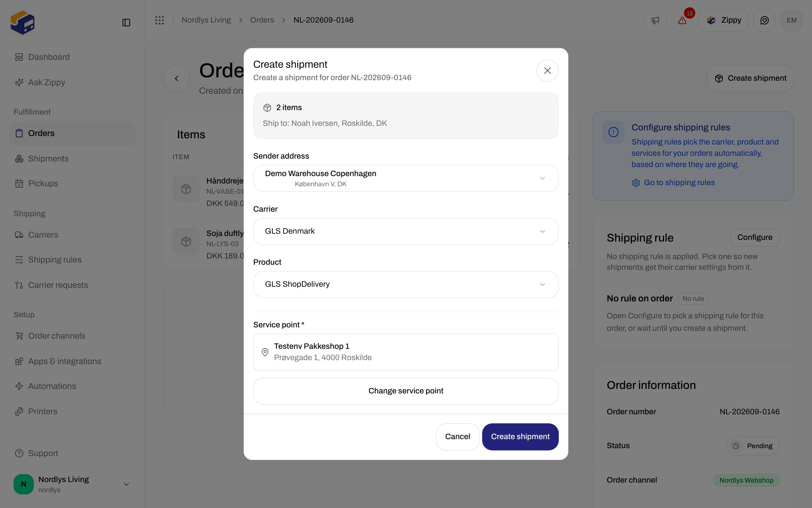This screenshot has width=812, height=508.
Task: Open the Zippy assistant button
Action: coord(723,20)
